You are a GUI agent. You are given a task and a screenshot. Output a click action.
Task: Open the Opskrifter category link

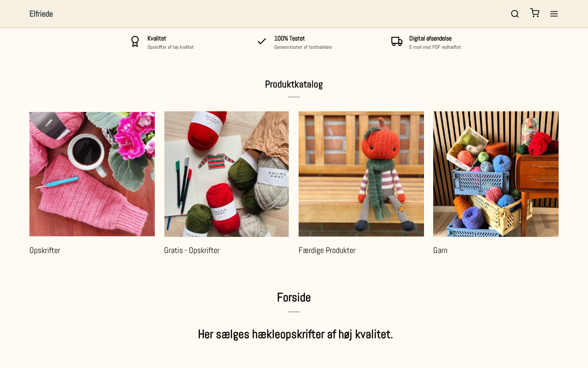click(45, 250)
